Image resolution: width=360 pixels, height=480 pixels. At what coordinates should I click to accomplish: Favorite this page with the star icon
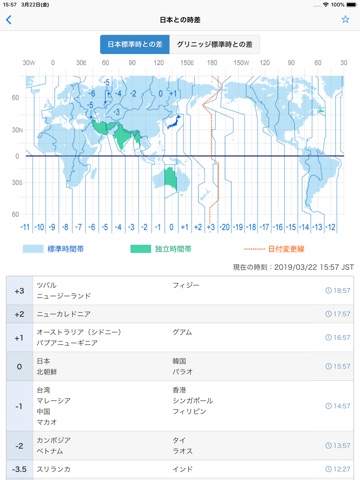[345, 19]
